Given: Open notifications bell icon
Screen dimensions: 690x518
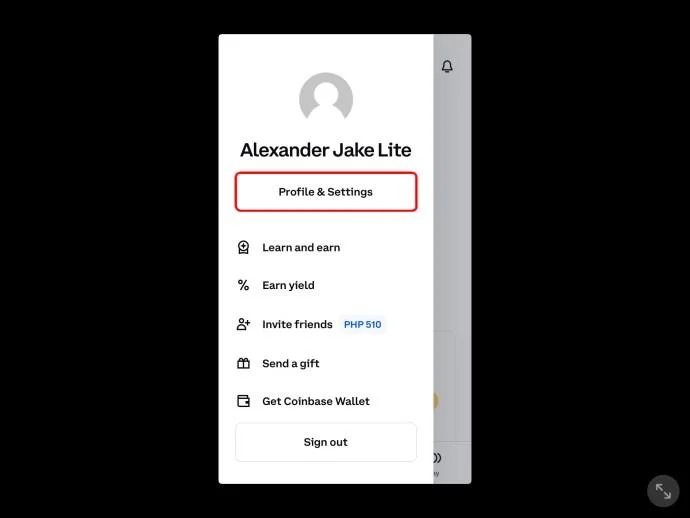Looking at the screenshot, I should tap(447, 66).
